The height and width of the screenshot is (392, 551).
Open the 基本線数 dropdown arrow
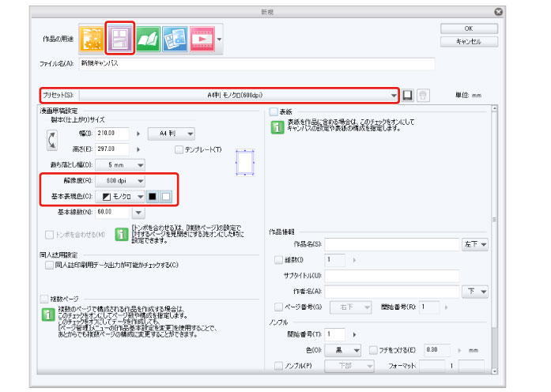[138, 212]
